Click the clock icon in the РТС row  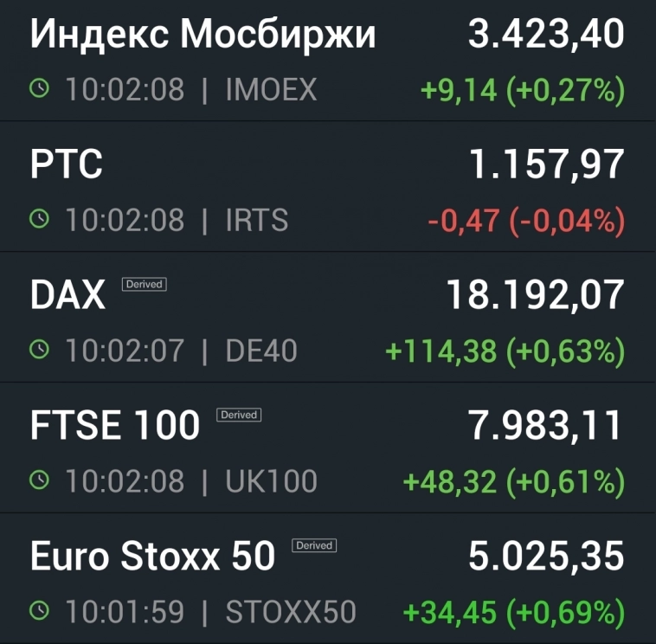pos(40,220)
